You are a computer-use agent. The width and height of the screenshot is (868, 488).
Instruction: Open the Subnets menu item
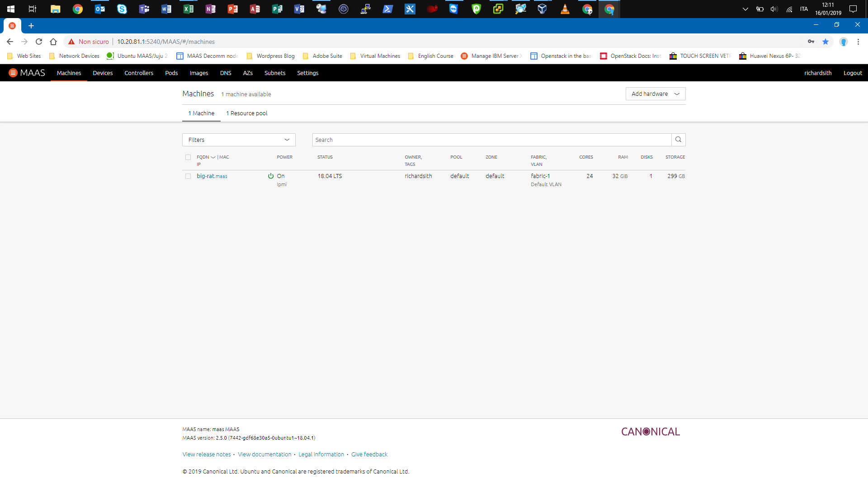(274, 73)
